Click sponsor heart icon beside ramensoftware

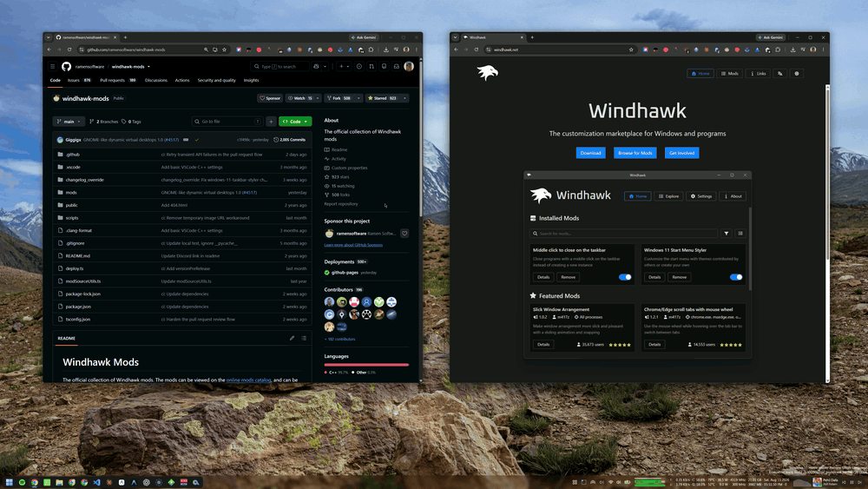pos(404,233)
